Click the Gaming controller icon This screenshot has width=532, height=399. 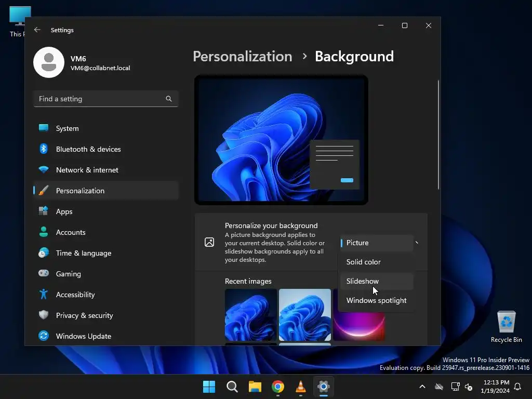[x=44, y=273]
